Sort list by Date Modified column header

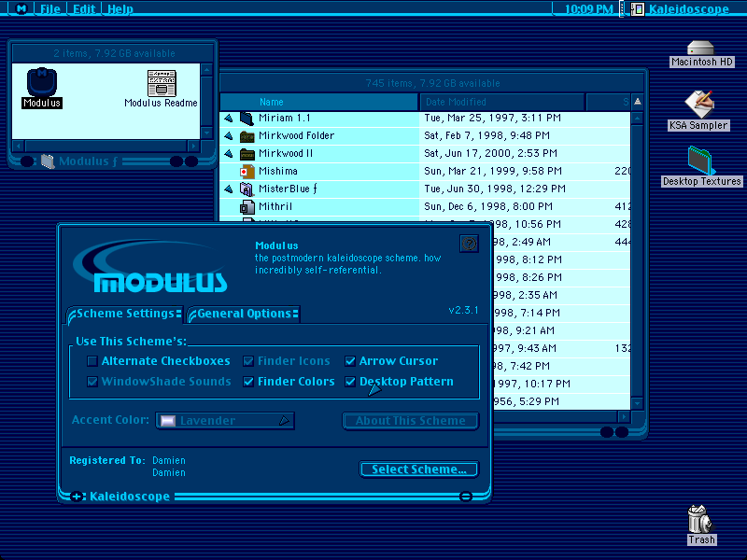coord(502,102)
